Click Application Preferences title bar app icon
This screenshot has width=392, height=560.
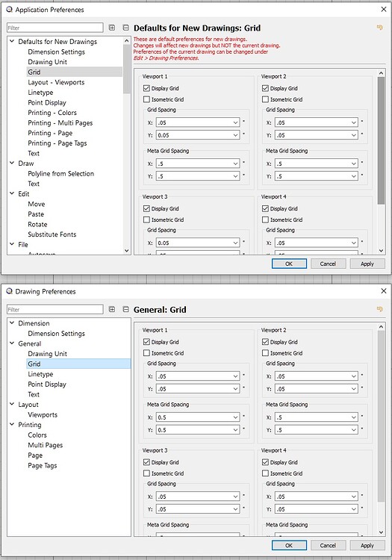click(9, 10)
